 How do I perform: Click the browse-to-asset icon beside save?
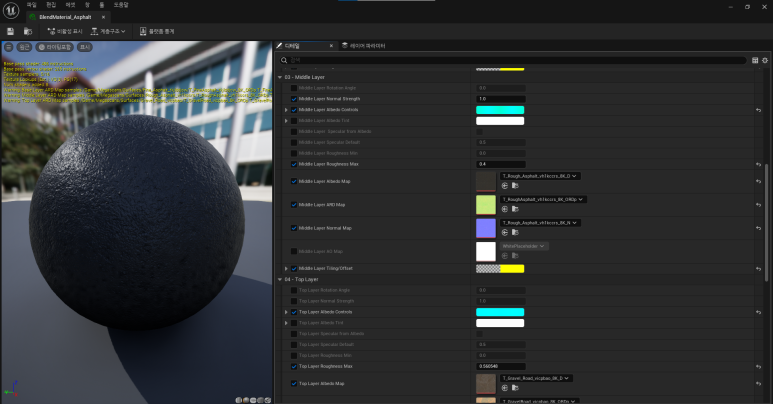28,32
